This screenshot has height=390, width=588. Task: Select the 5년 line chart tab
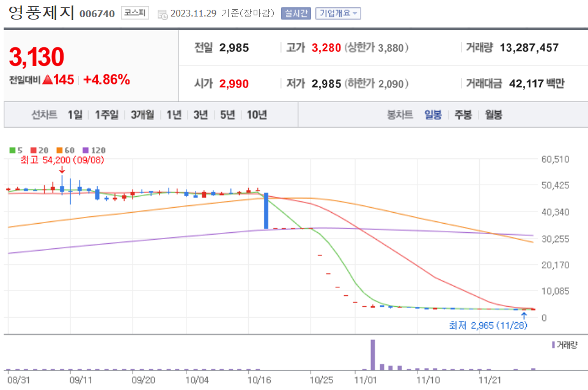pos(227,114)
